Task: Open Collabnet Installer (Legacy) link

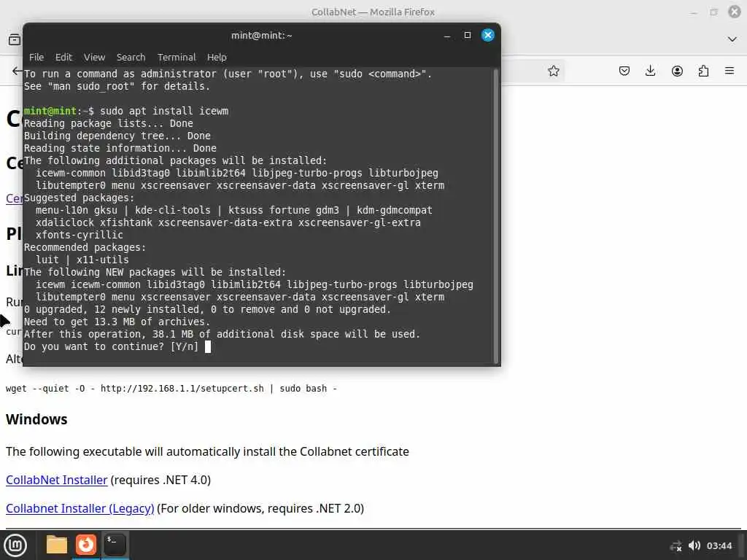Action: [x=80, y=508]
